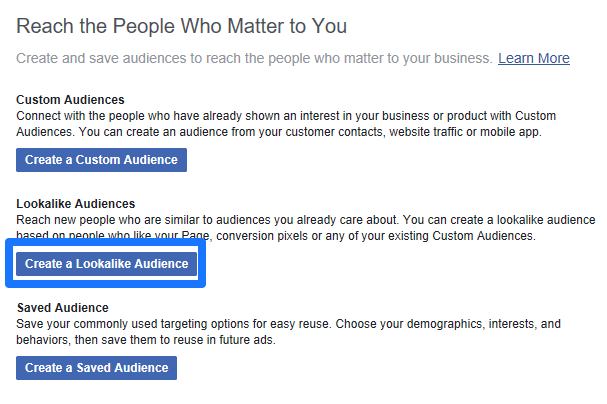607x404 pixels.
Task: Click the "Create and save audiences" intro sentence
Action: pos(254,58)
